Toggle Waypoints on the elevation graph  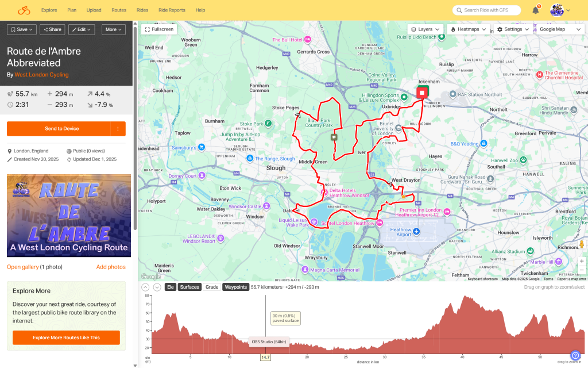pyautogui.click(x=235, y=287)
